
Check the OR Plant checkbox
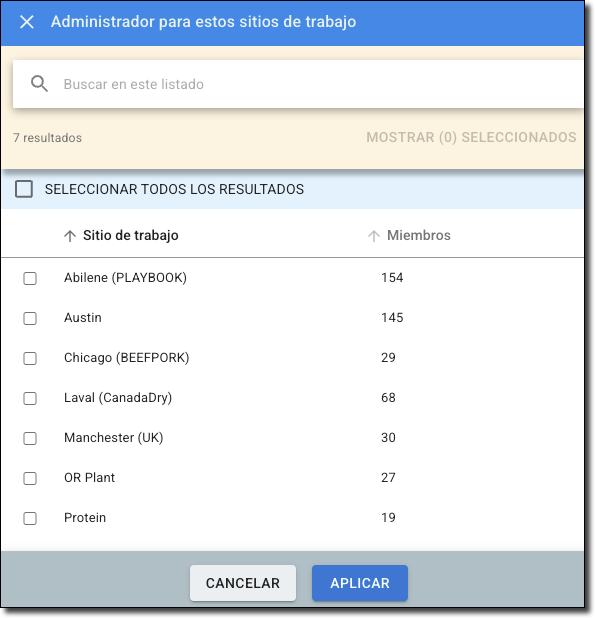(x=30, y=478)
